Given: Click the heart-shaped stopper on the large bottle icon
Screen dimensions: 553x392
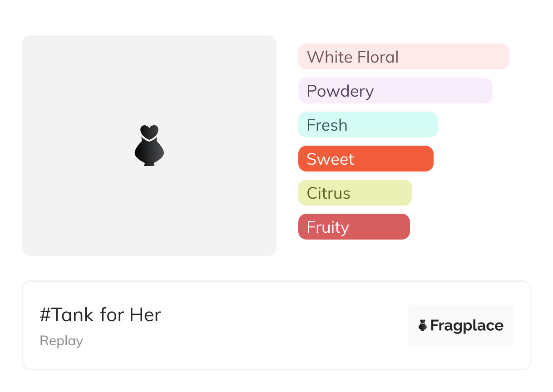Looking at the screenshot, I should pyautogui.click(x=149, y=132).
